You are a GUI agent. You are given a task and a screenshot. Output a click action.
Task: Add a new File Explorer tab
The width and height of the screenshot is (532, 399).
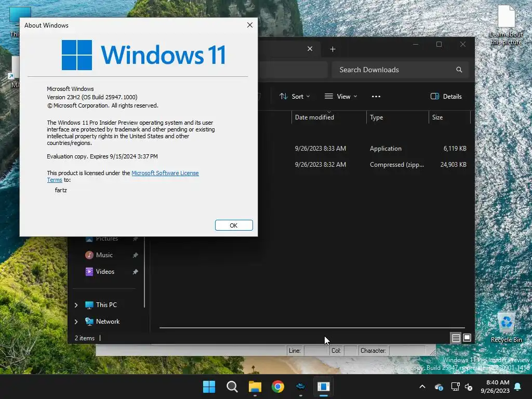click(333, 49)
